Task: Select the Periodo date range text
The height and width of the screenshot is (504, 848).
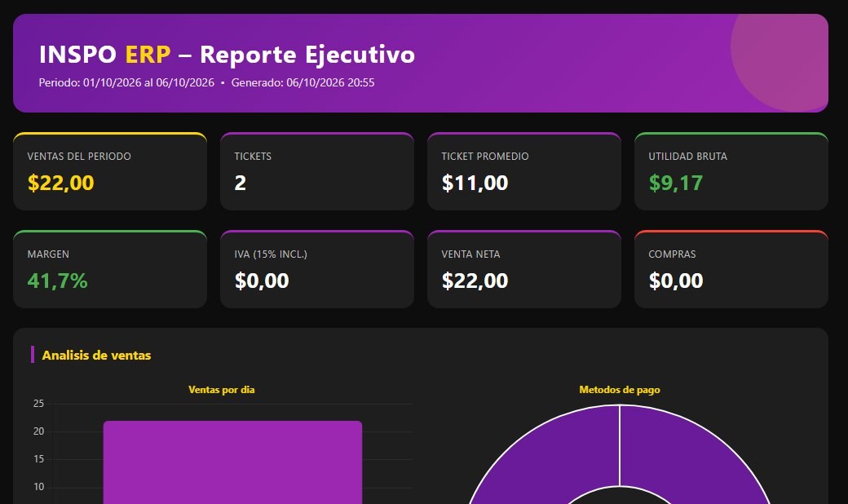Action: (x=126, y=82)
